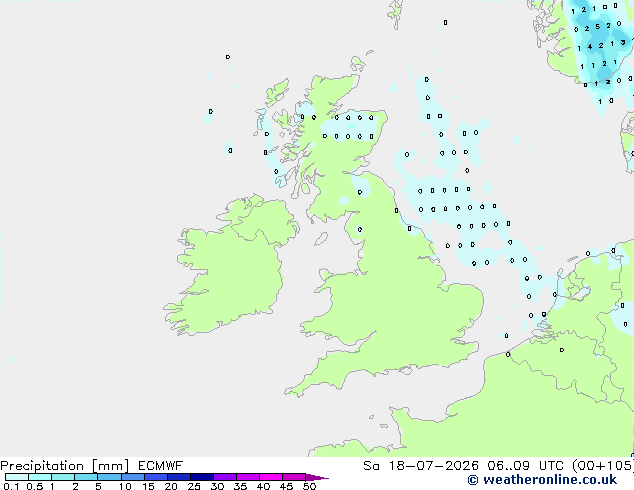Click the ECMWF model label

pyautogui.click(x=161, y=466)
